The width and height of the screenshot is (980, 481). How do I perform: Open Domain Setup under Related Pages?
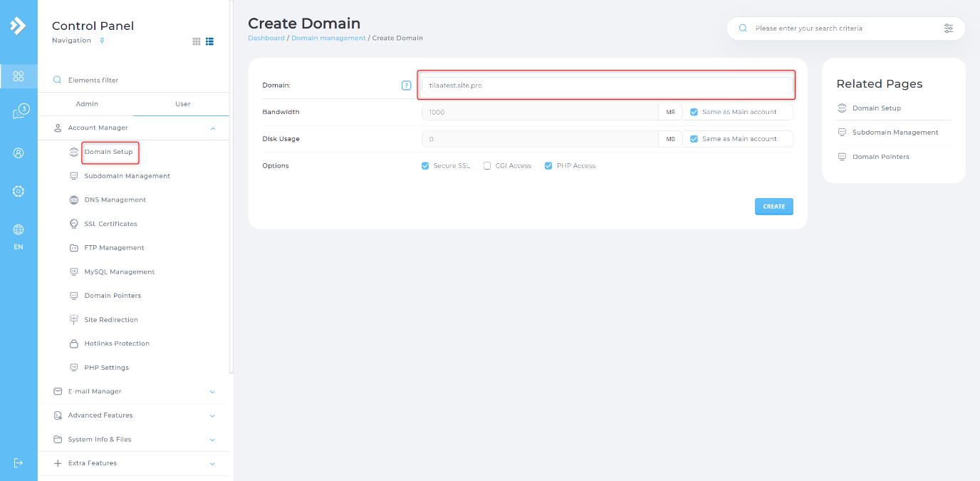[x=877, y=108]
